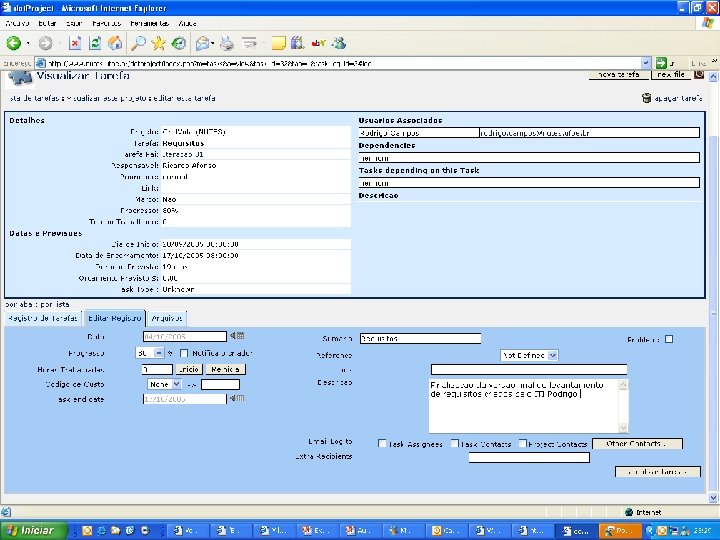Open the Arquivo menu
The height and width of the screenshot is (540, 720).
(x=17, y=23)
